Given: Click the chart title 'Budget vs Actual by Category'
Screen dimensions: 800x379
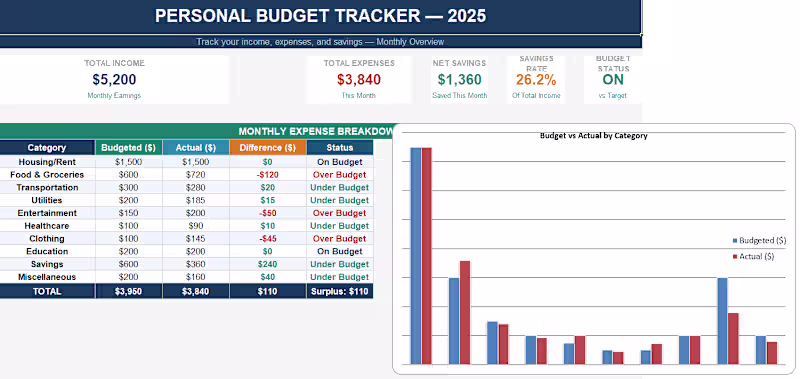Looking at the screenshot, I should (593, 136).
